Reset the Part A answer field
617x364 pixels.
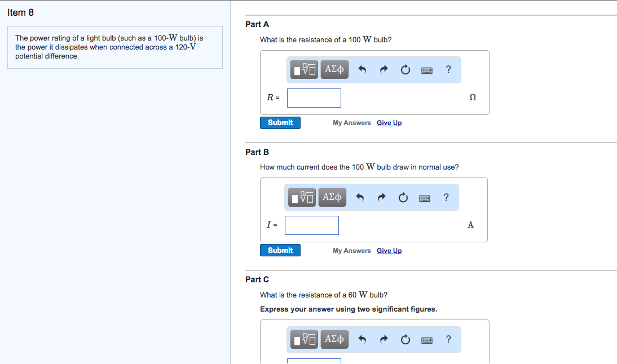click(405, 70)
